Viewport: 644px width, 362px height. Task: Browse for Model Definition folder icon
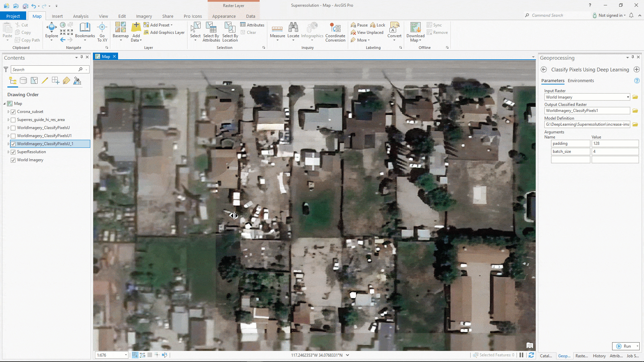[635, 124]
